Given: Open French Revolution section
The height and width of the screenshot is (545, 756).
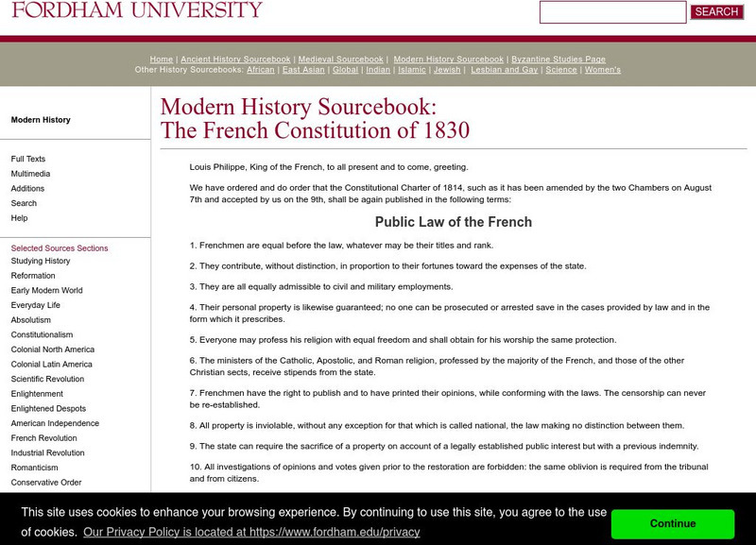Looking at the screenshot, I should click(43, 438).
